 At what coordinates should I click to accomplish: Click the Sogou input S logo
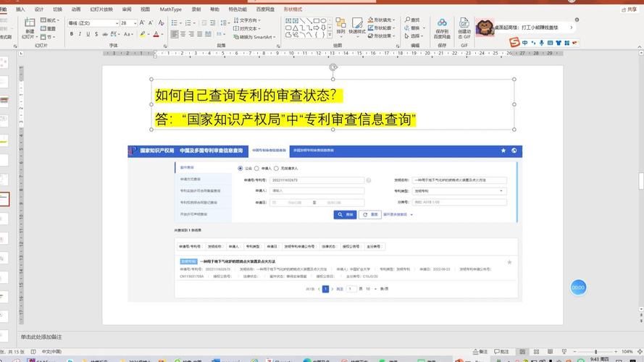[x=514, y=42]
